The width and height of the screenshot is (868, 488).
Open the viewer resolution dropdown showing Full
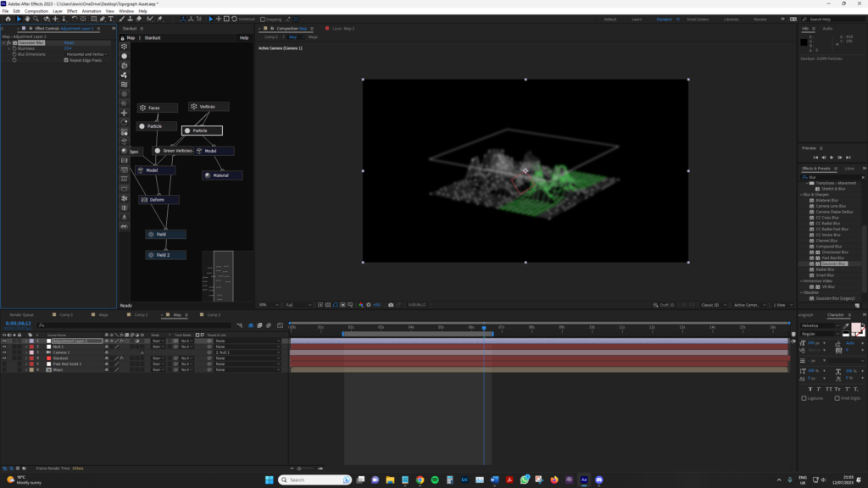click(x=299, y=305)
